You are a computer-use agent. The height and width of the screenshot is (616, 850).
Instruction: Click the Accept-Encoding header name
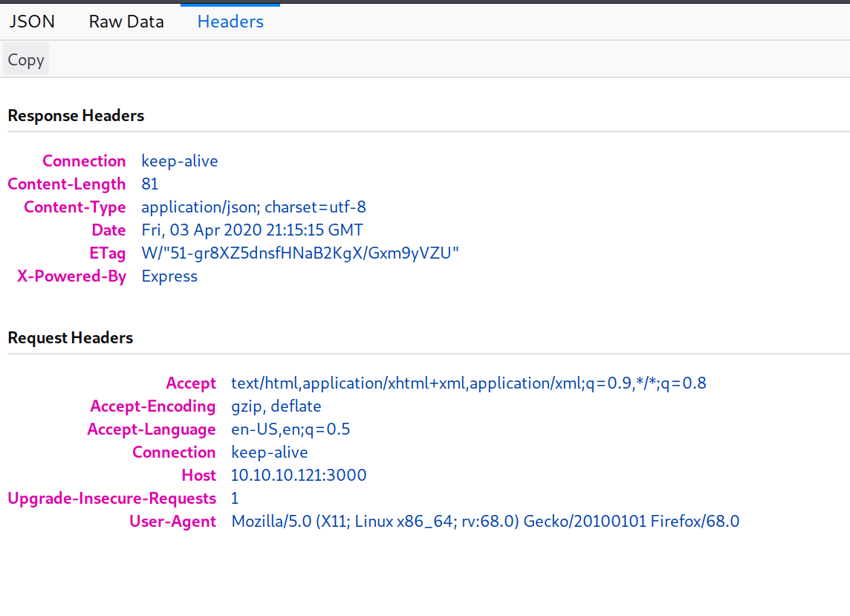pyautogui.click(x=153, y=406)
